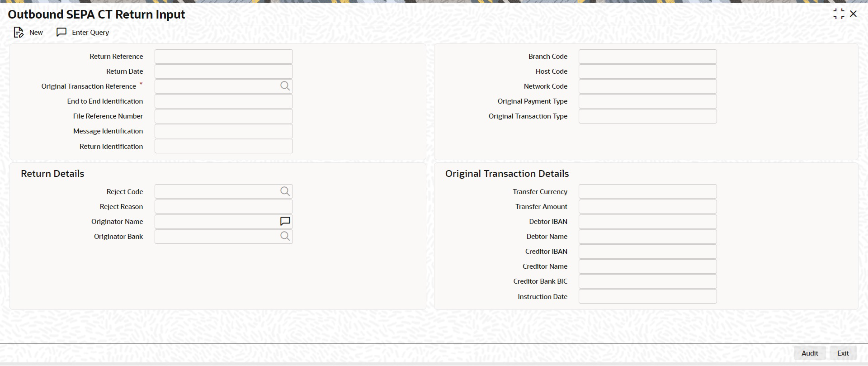Focus the Return Identification field
The height and width of the screenshot is (366, 868).
coord(224,146)
